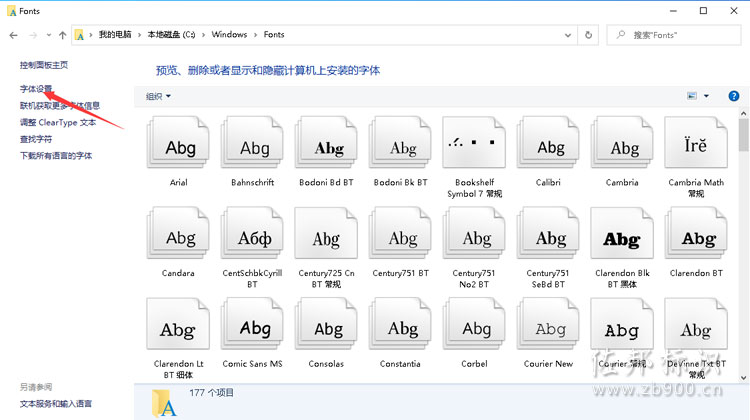Click the Windows breadcrumb in address bar
Screen dimensions: 750x420
click(229, 35)
